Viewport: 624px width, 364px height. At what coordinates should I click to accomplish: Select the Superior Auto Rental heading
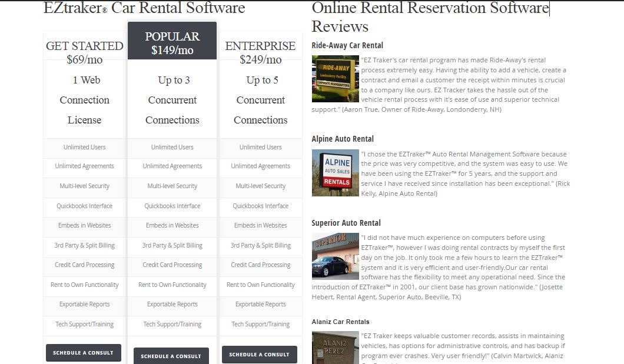tap(346, 223)
